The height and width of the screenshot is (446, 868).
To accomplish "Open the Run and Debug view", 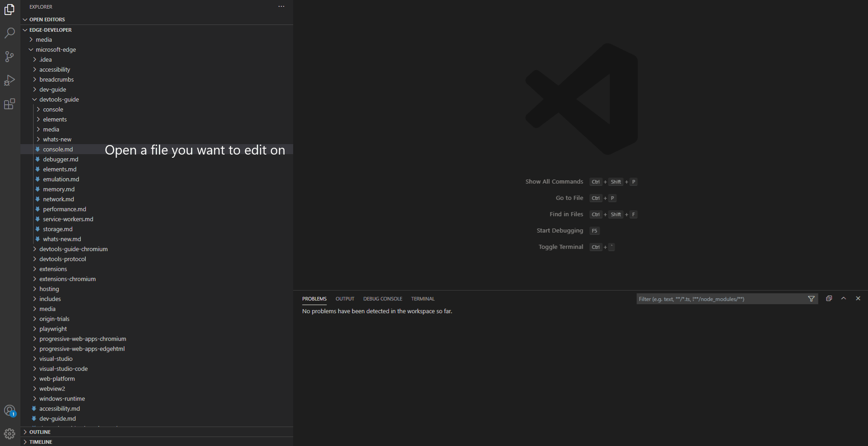I will coord(10,80).
